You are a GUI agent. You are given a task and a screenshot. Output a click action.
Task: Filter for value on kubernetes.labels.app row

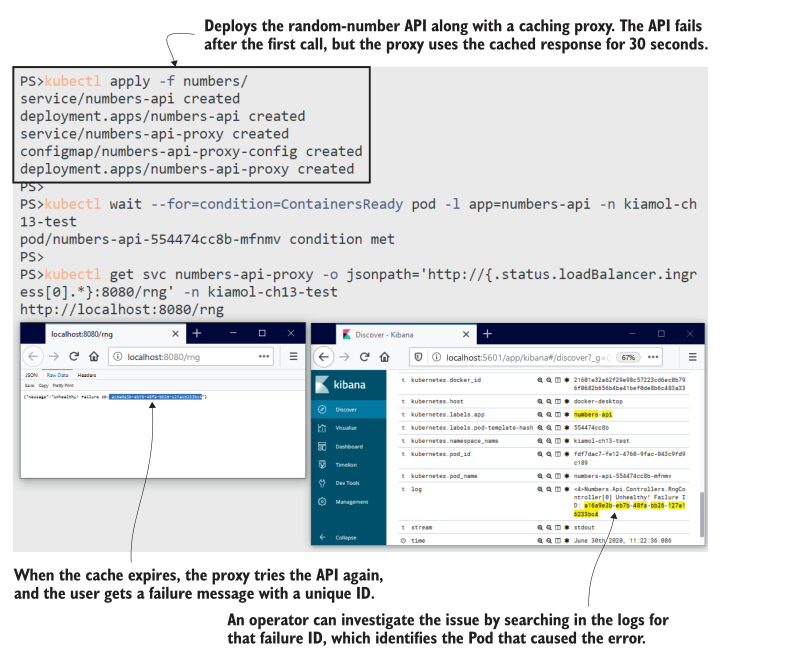coord(541,412)
